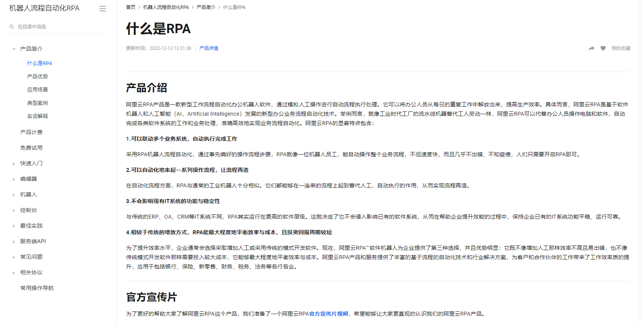Open 典型案例 in the sidebar

(x=38, y=103)
